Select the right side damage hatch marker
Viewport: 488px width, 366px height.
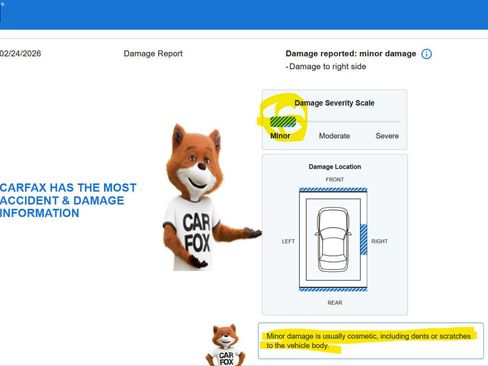pyautogui.click(x=364, y=240)
